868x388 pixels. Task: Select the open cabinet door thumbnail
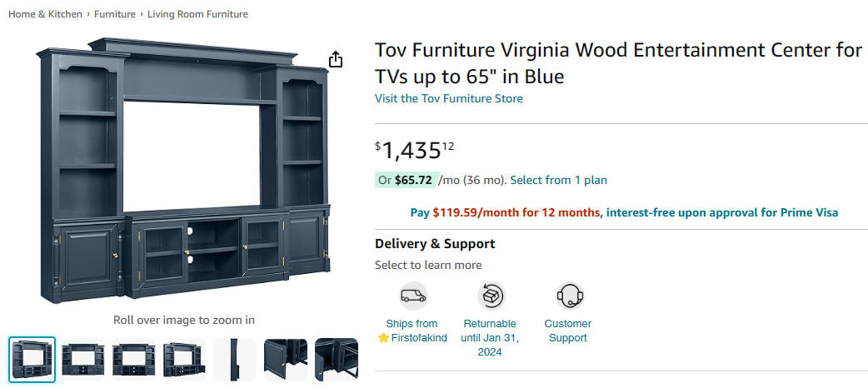pyautogui.click(x=286, y=360)
